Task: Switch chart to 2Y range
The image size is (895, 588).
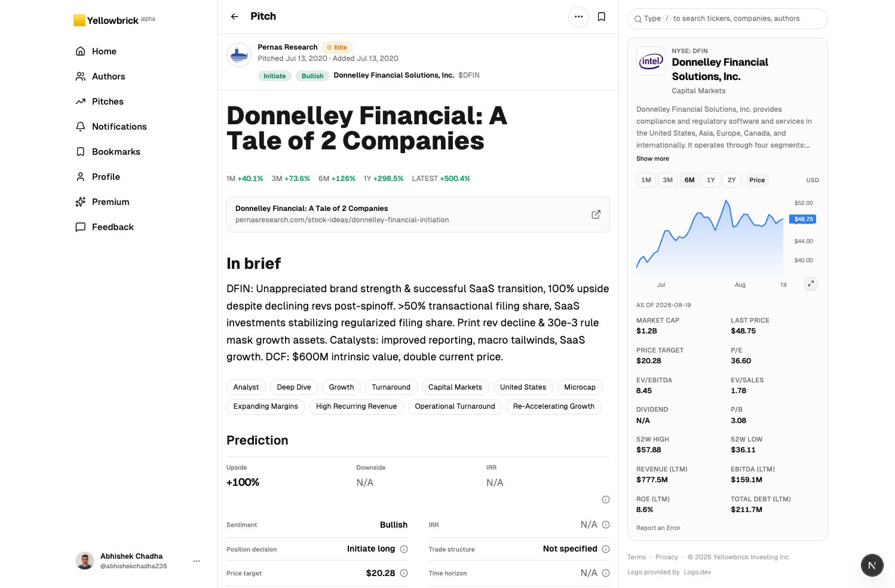Action: point(732,180)
